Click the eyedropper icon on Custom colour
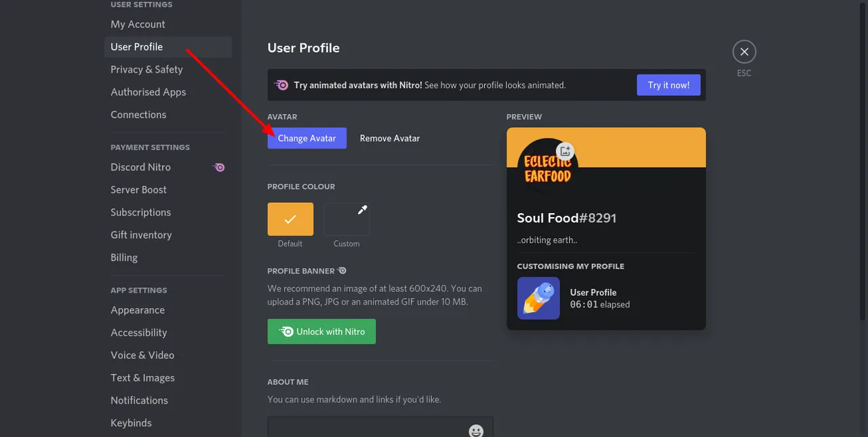The width and height of the screenshot is (868, 437). tap(362, 210)
